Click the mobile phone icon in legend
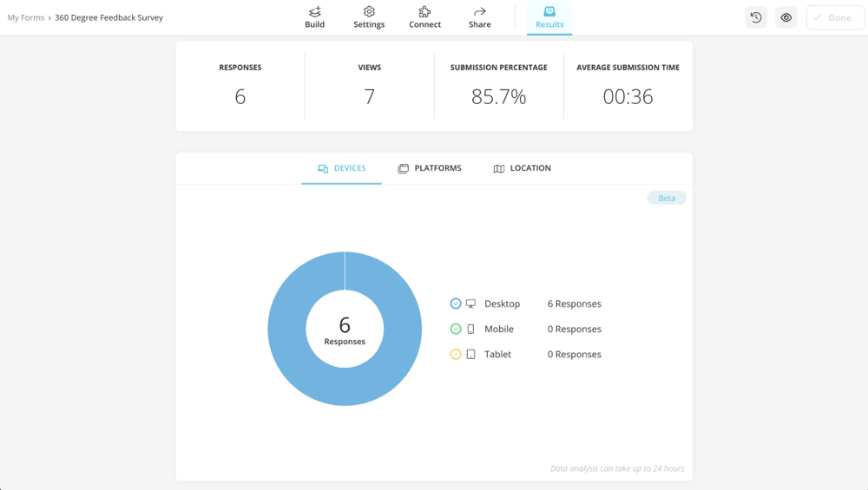Screen dimensions: 868x490 coord(470,329)
